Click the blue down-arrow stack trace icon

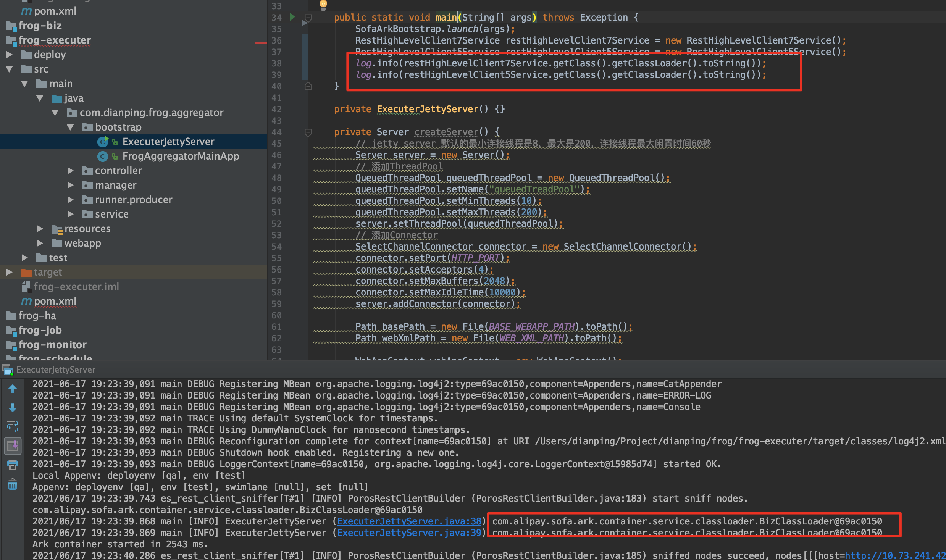(x=13, y=408)
